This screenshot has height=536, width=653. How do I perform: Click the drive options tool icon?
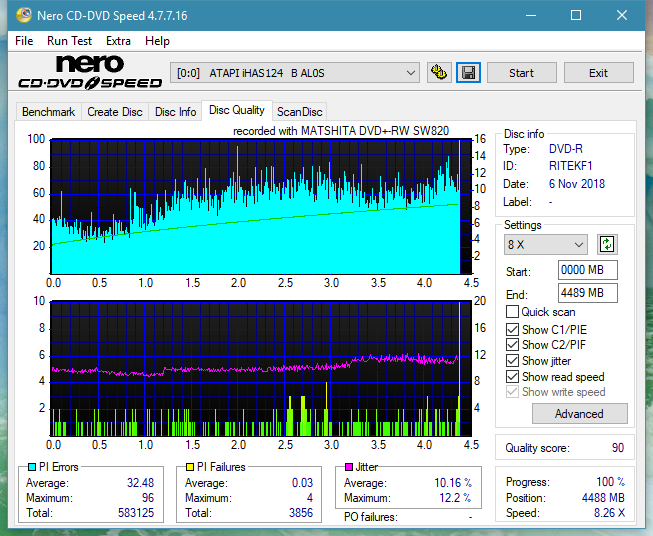[439, 73]
